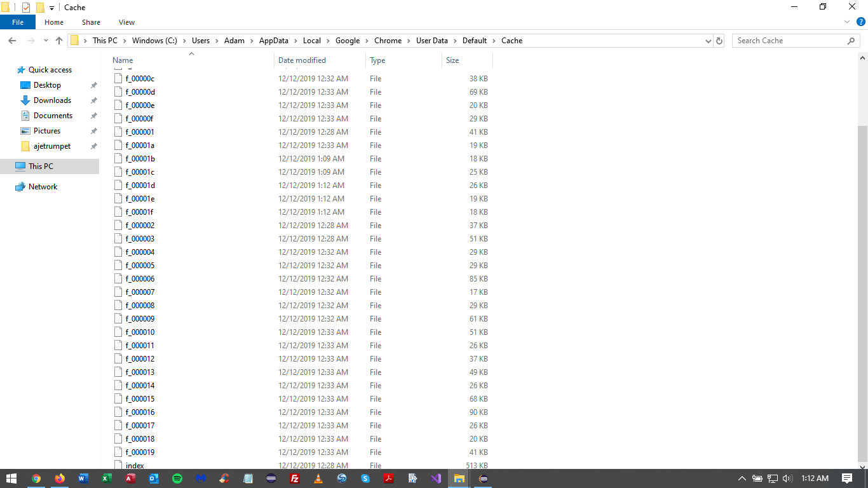868x488 pixels.
Task: Select the file f_00000c
Action: 140,79
